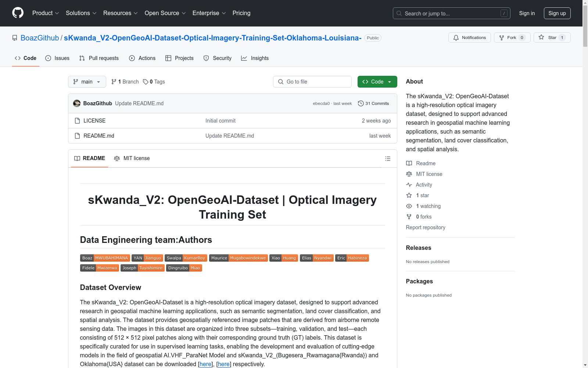Viewport: 588px width, 368px height.
Task: Click the Boaz MWUBAHIMANA author badge
Action: (x=105, y=258)
